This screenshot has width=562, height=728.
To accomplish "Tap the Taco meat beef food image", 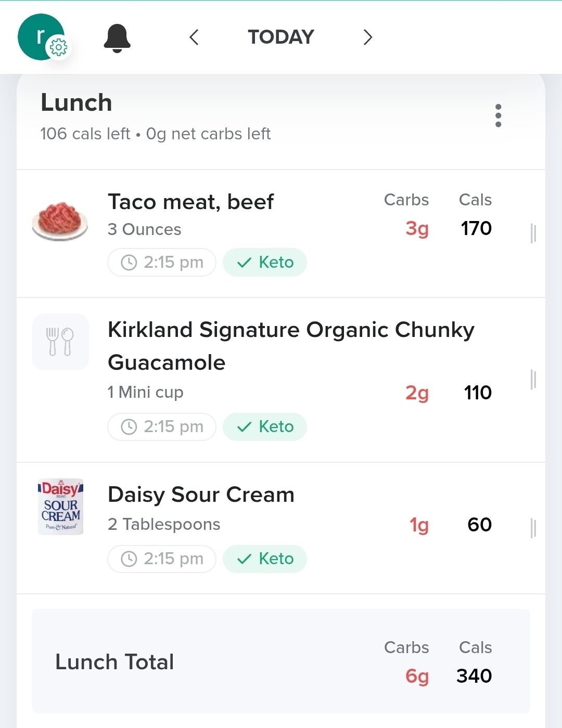I will click(x=60, y=221).
